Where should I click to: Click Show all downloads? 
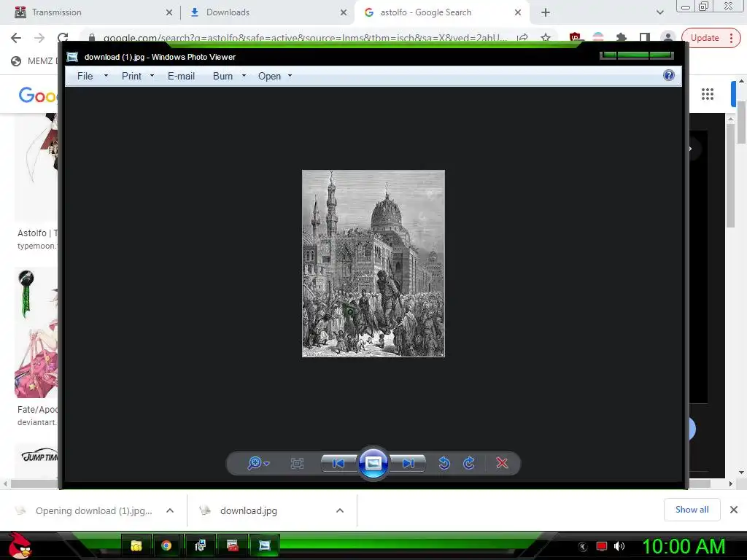point(692,510)
